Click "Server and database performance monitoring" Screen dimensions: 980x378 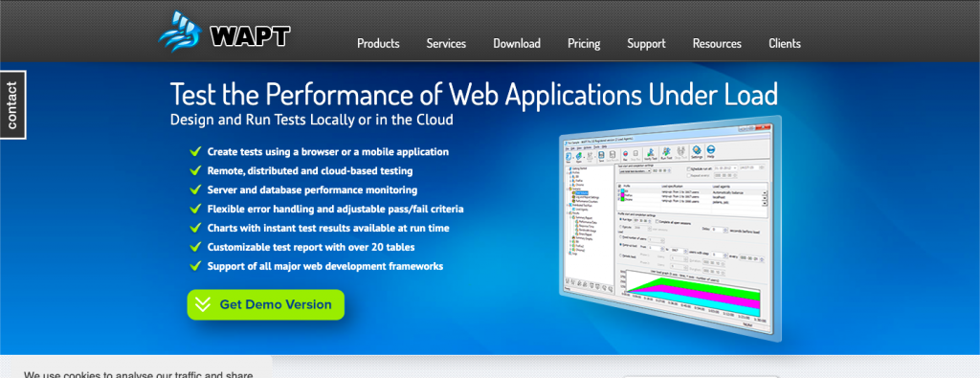313,189
